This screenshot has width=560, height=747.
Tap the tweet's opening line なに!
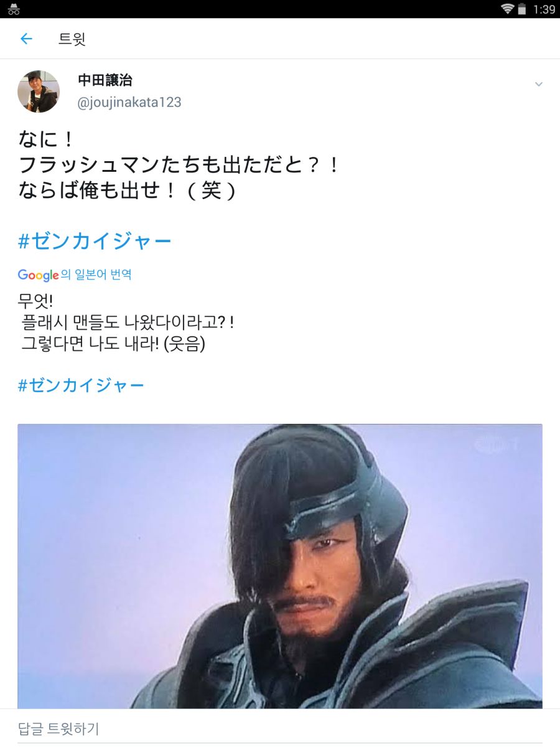click(46, 138)
